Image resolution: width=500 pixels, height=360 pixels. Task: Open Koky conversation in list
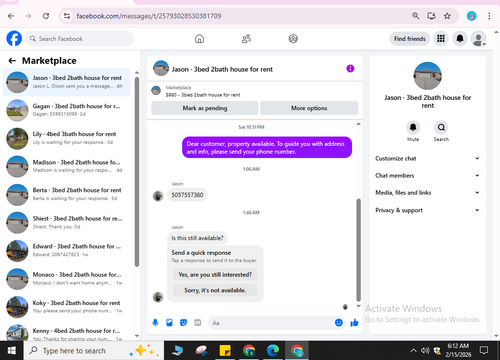point(67,307)
